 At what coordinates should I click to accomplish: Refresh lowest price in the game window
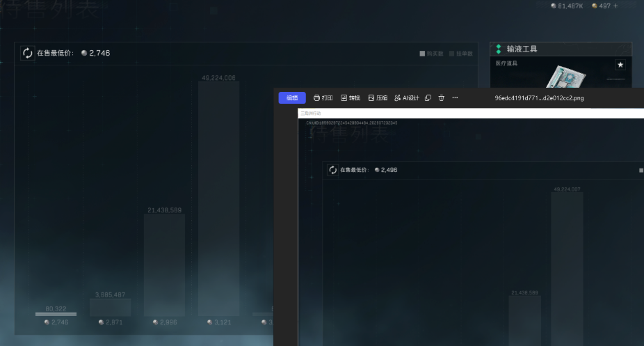pyautogui.click(x=28, y=53)
